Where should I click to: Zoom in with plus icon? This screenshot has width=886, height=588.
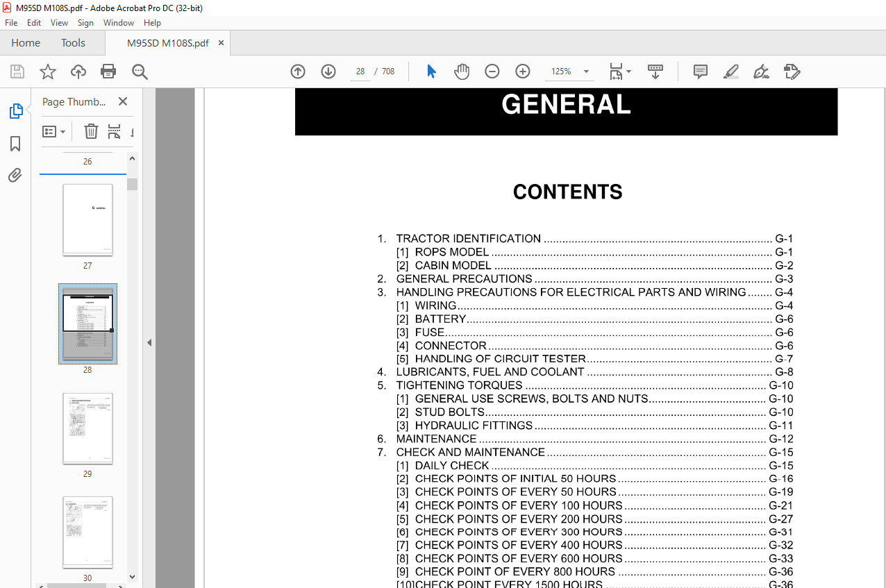pos(523,72)
